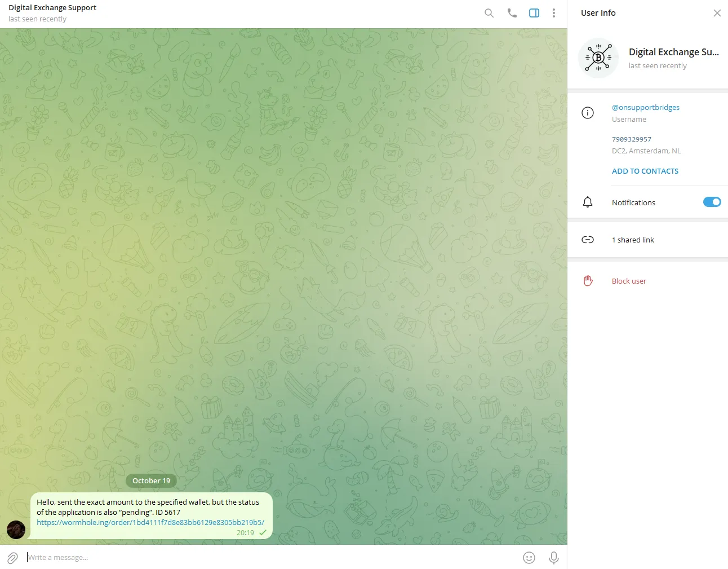Start a voice call via phone icon

tap(512, 13)
